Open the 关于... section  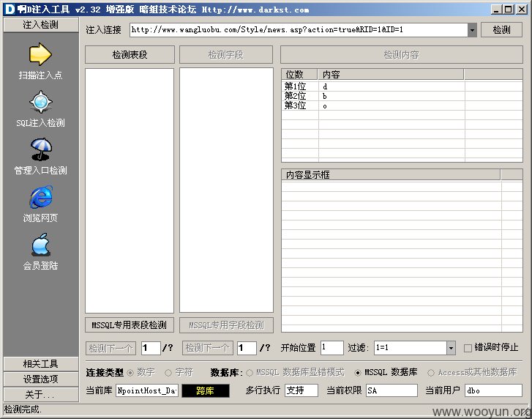pos(41,395)
